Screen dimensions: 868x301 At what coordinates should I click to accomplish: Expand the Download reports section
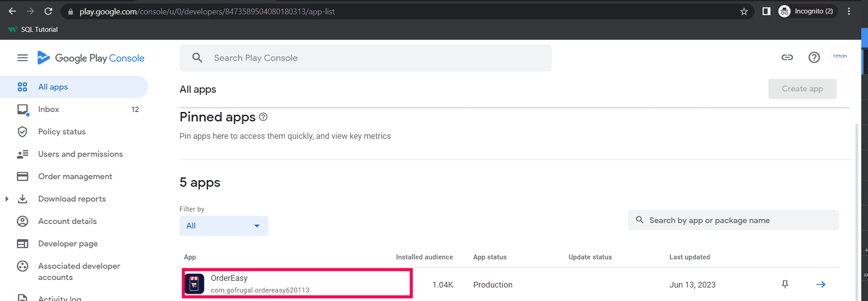pyautogui.click(x=7, y=199)
